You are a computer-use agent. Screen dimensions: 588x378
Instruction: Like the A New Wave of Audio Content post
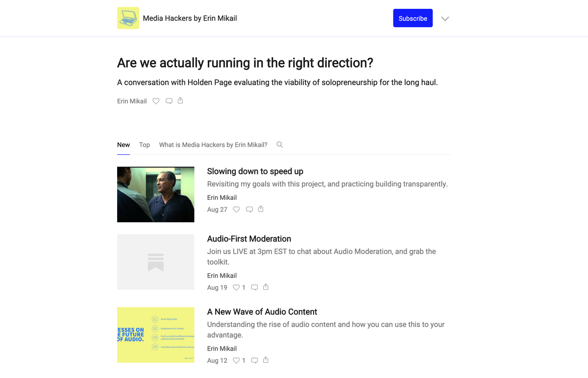point(236,360)
